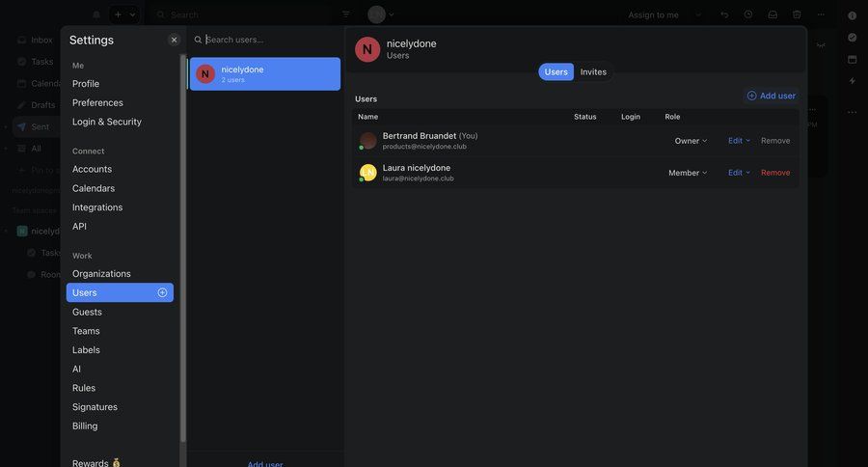Click the calendar panel icon in right sidebar
Screen dimensions: 868x467
[852, 59]
